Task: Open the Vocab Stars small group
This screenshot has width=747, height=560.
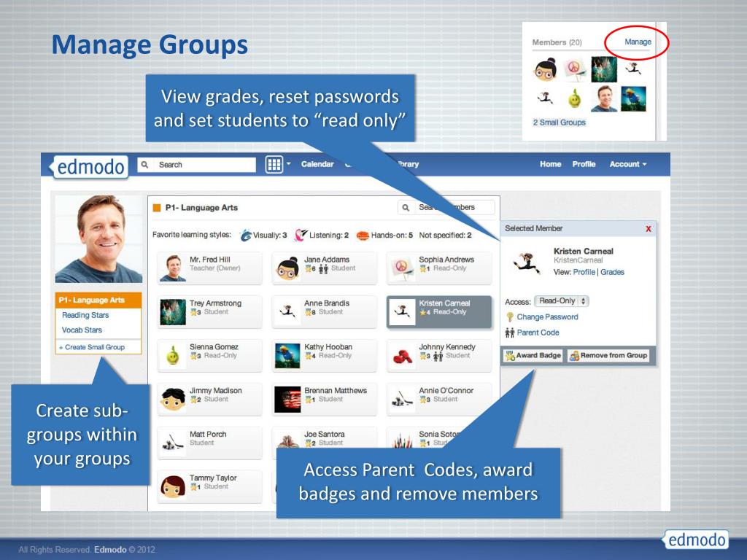Action: tap(82, 330)
